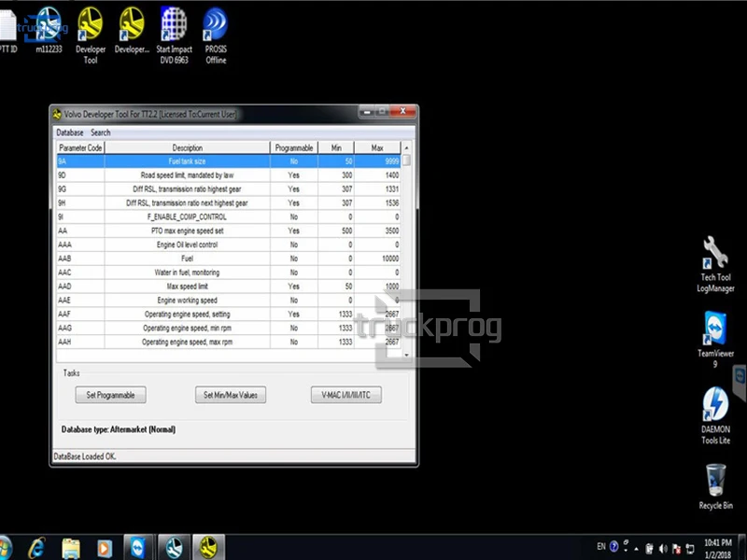Open the Database menu
The image size is (747, 560).
(69, 133)
